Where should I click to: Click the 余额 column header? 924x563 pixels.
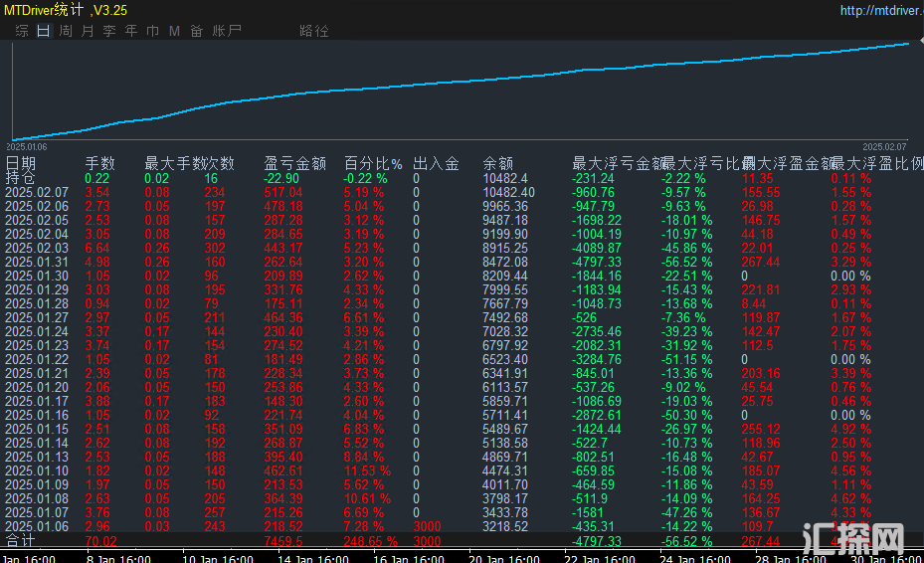coord(498,163)
